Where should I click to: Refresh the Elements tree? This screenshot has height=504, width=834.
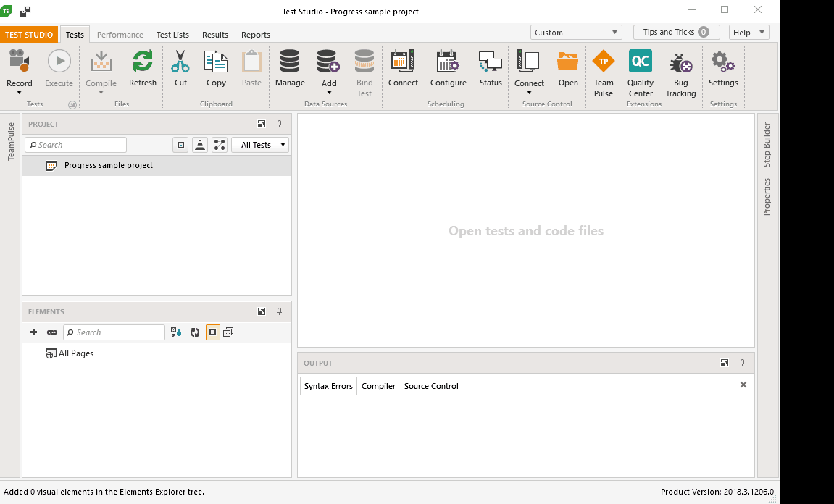[x=195, y=332]
